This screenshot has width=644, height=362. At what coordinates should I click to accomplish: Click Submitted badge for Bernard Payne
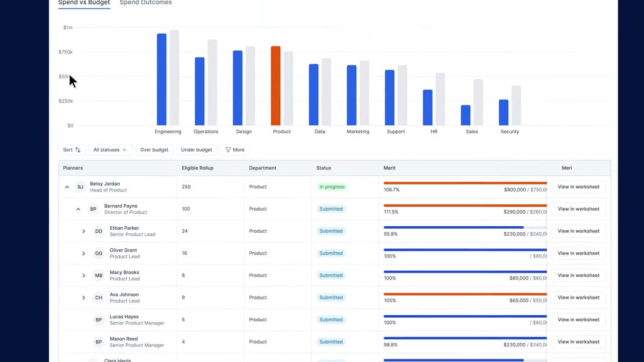(x=331, y=209)
